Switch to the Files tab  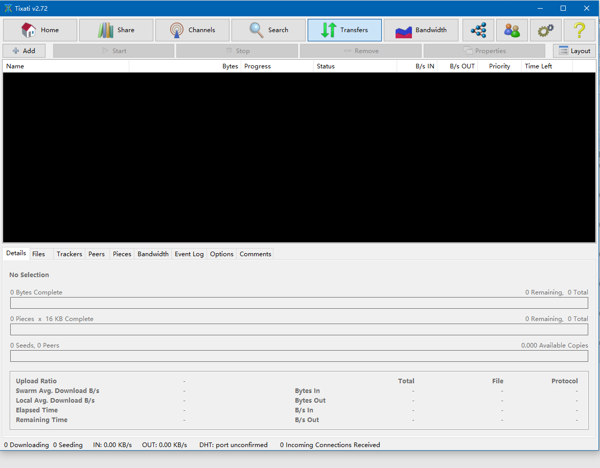39,254
